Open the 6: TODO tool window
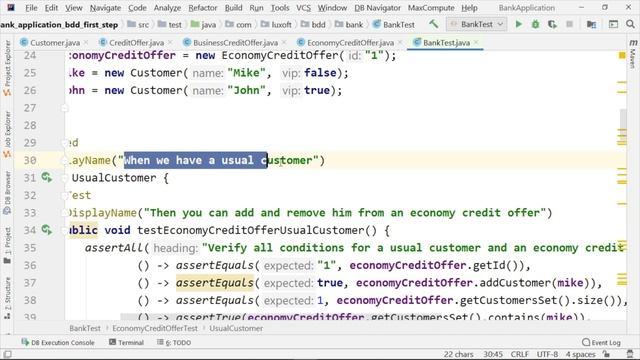 (x=174, y=342)
